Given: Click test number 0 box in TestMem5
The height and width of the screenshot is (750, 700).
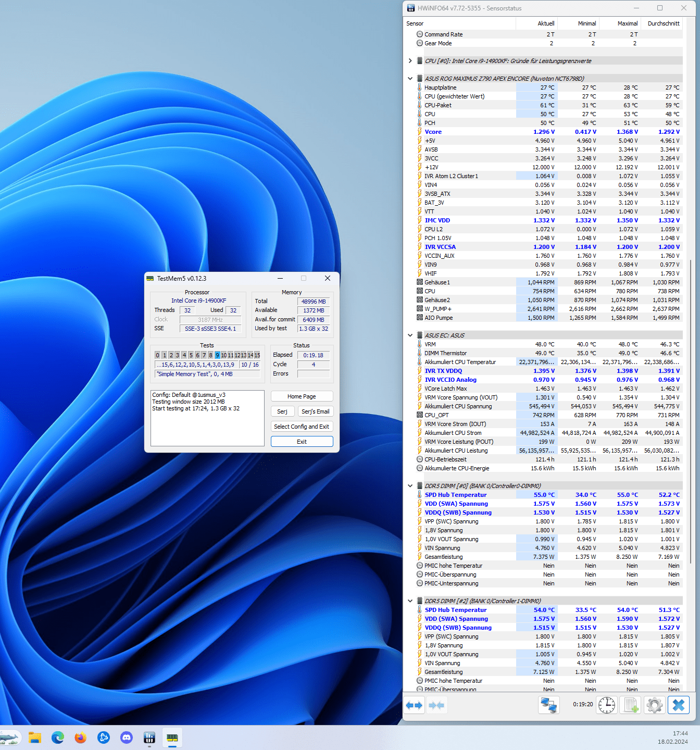Looking at the screenshot, I should [157, 355].
